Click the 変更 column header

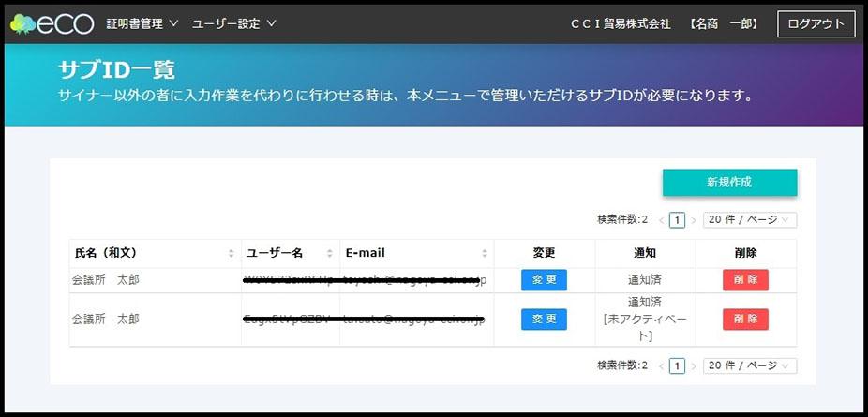coord(545,253)
